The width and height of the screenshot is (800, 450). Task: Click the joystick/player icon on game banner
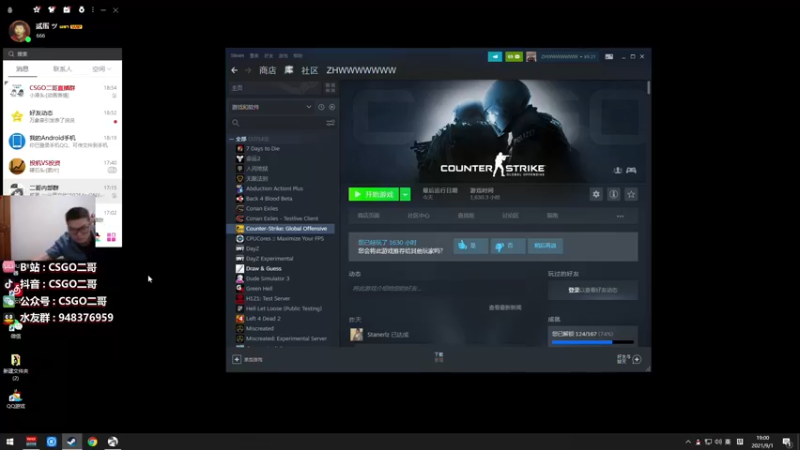coord(617,170)
